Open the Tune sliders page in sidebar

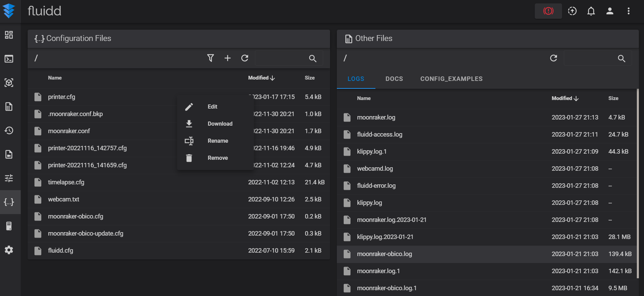click(9, 178)
